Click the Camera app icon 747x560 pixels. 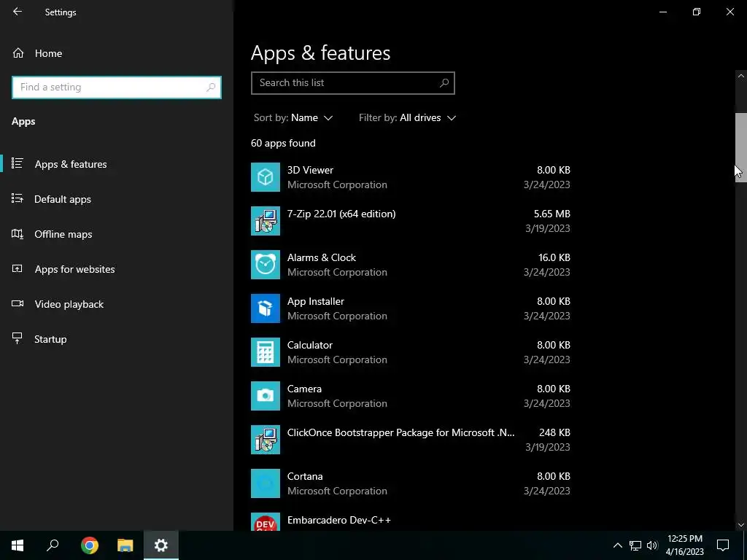[x=266, y=396]
